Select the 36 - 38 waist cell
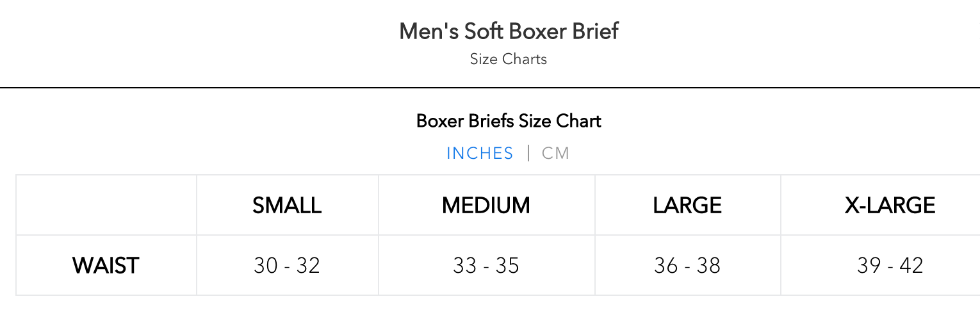 [x=687, y=265]
